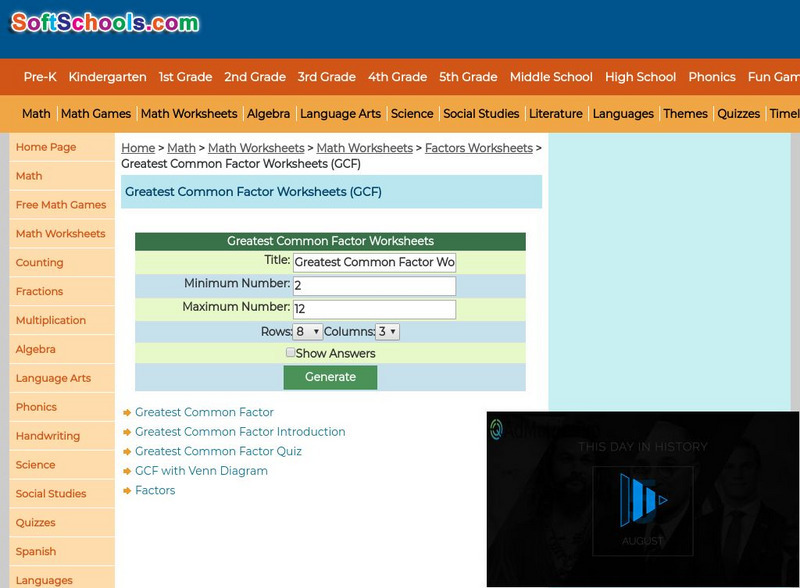This screenshot has width=800, height=588.
Task: Open the Kindergarten menu item
Action: tap(107, 77)
